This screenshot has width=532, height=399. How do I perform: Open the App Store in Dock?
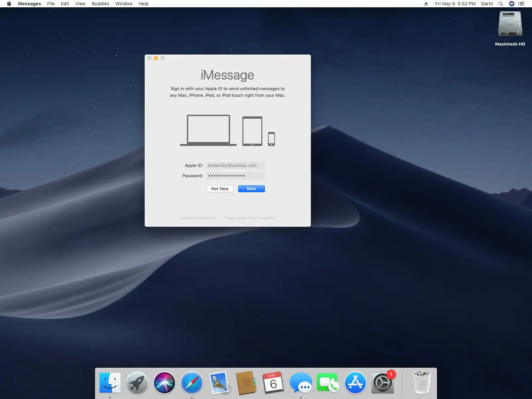click(x=355, y=383)
